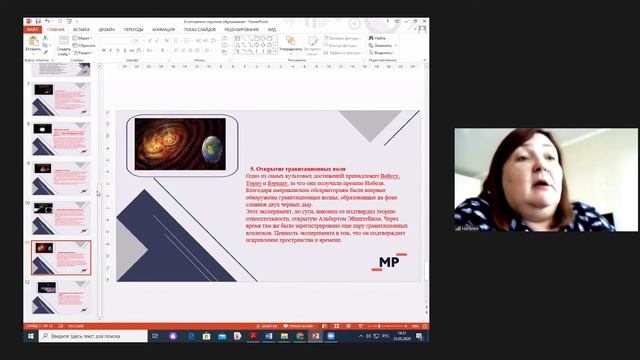Click Сбросить to reset slide
The width and height of the screenshot is (640, 360).
(x=84, y=45)
